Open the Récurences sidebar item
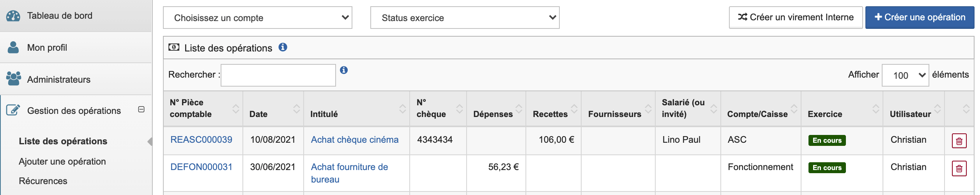Image resolution: width=980 pixels, height=195 pixels. point(43,181)
